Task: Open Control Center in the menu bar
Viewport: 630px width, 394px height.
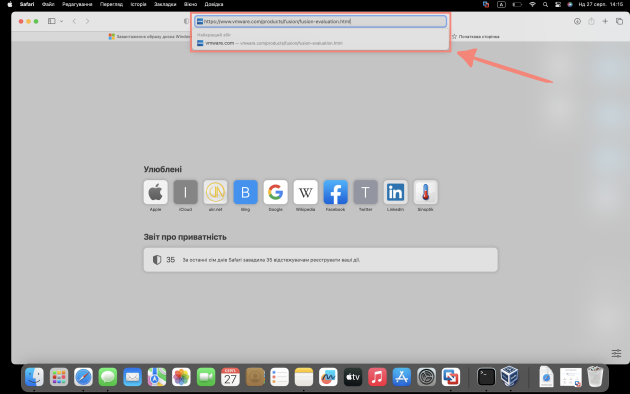Action: (x=558, y=4)
